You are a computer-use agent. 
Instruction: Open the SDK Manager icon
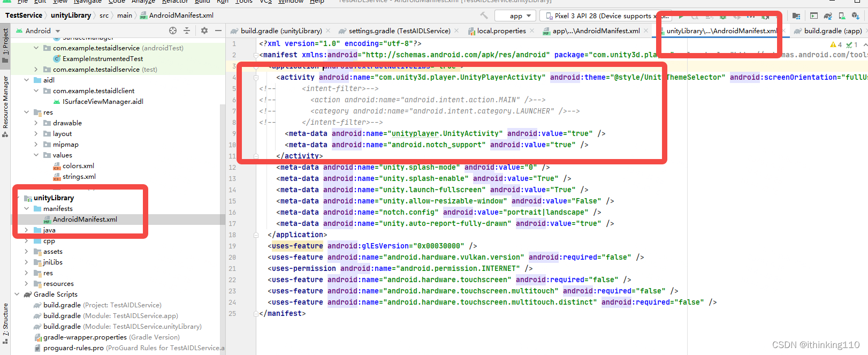[x=856, y=16]
